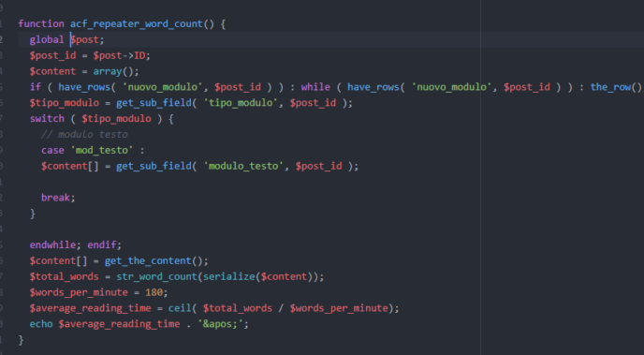Viewport: 644px width, 355px height.
Task: Click $post on the global declaration line
Action: click(x=85, y=40)
